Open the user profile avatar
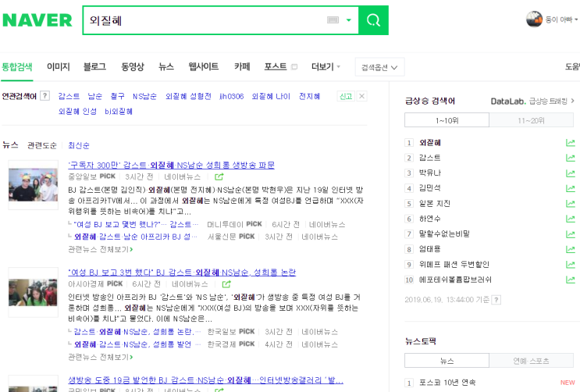580x392 pixels. tap(534, 20)
